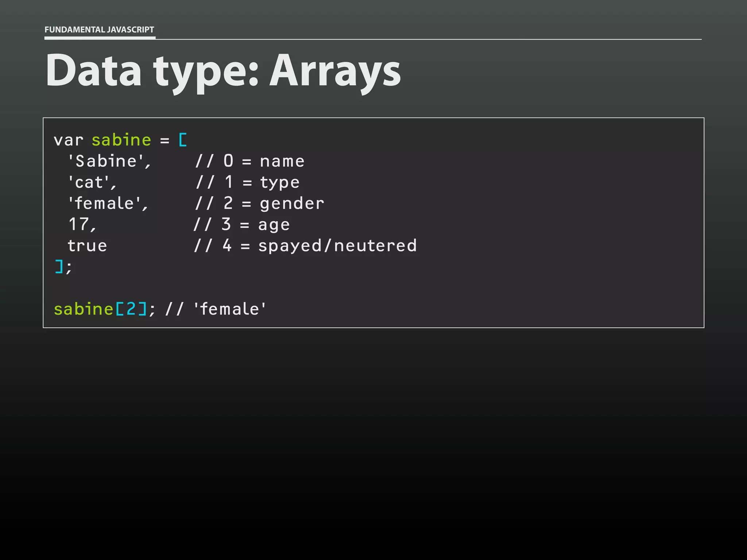
Task: Click the "// 'female'" result comment
Action: 216,309
